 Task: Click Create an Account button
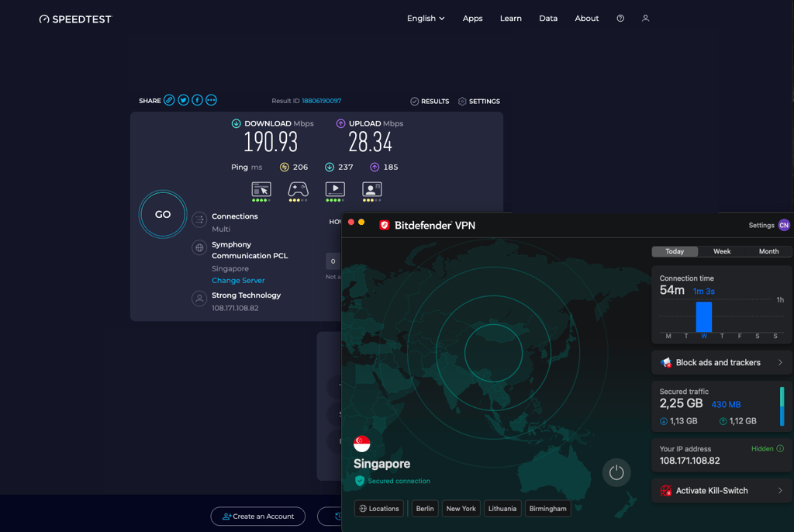[x=257, y=516]
